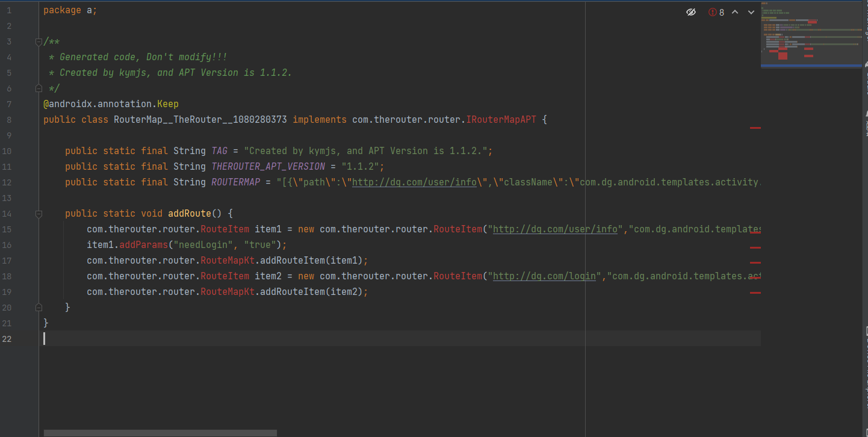Click the horizontal scrollbar at the bottom
The height and width of the screenshot is (437, 868).
pyautogui.click(x=160, y=432)
